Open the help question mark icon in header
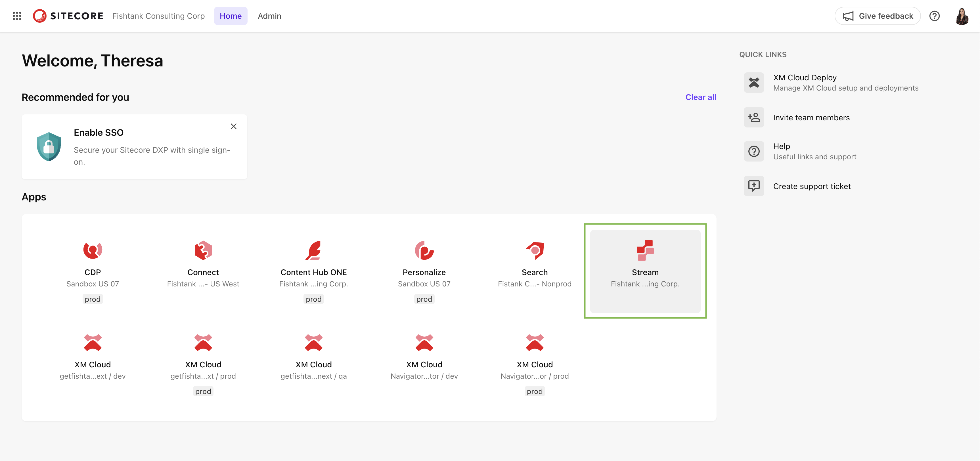Screen dimensions: 980x461 (x=934, y=16)
